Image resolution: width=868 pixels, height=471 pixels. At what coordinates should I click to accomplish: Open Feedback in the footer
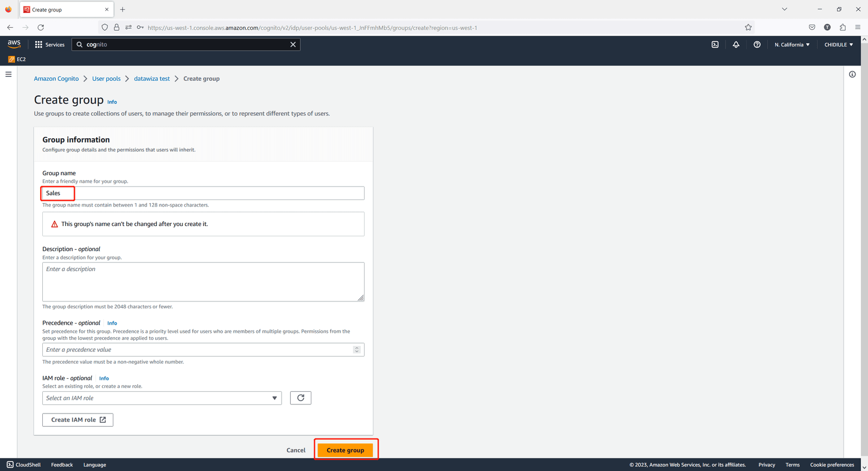pyautogui.click(x=62, y=464)
